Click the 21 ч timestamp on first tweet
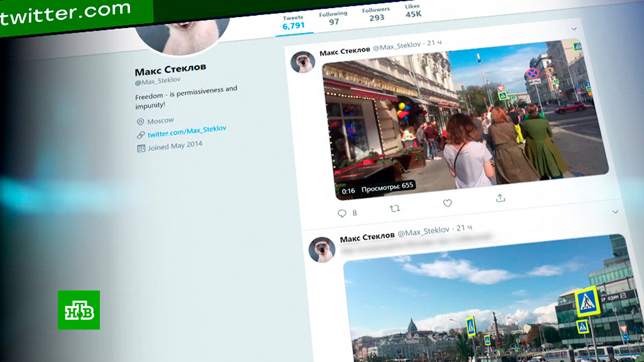Viewport: 644px width, 362px height. [435, 43]
